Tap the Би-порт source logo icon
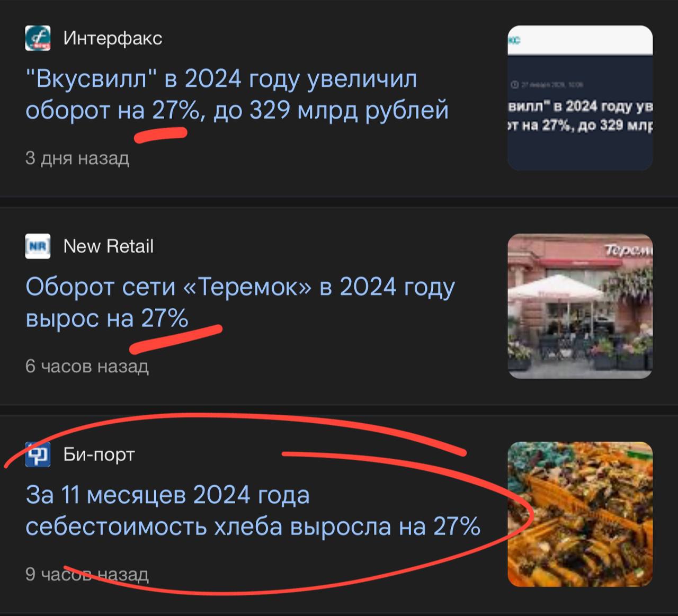The width and height of the screenshot is (678, 616). (38, 454)
